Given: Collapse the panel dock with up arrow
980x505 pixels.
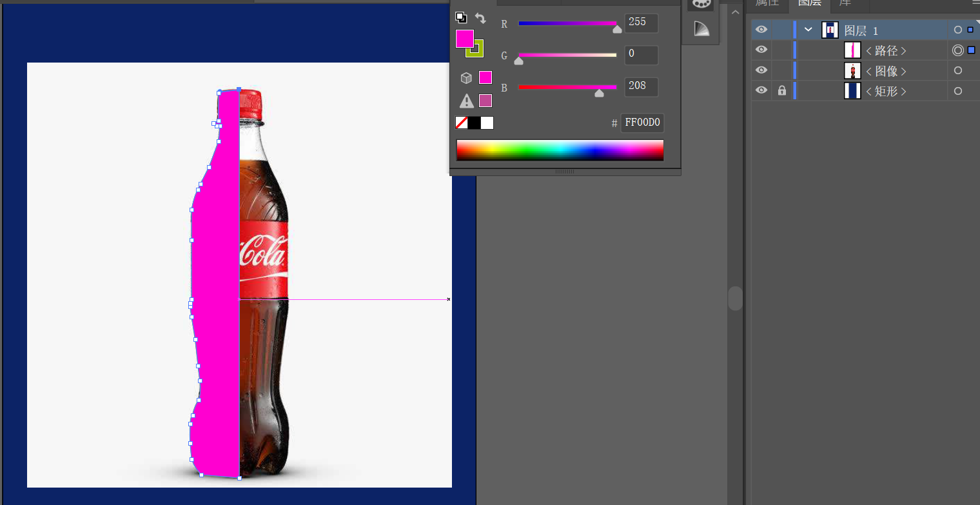Looking at the screenshot, I should (x=735, y=10).
